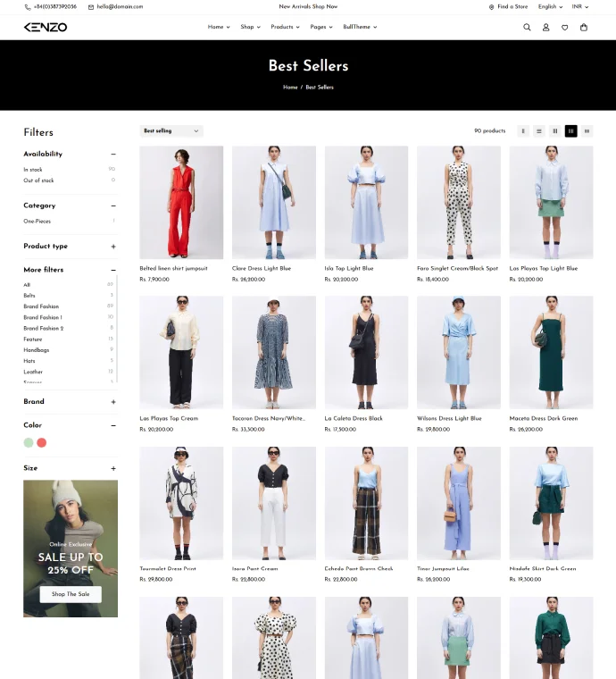This screenshot has height=679, width=616.
Task: Open the search icon in header
Action: pos(527,28)
